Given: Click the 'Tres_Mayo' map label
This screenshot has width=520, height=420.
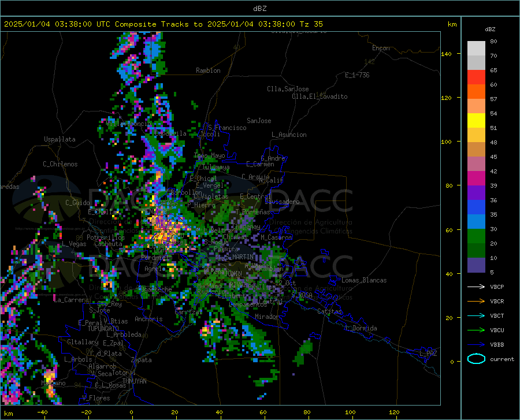Looking at the screenshot, I should click(x=209, y=155).
